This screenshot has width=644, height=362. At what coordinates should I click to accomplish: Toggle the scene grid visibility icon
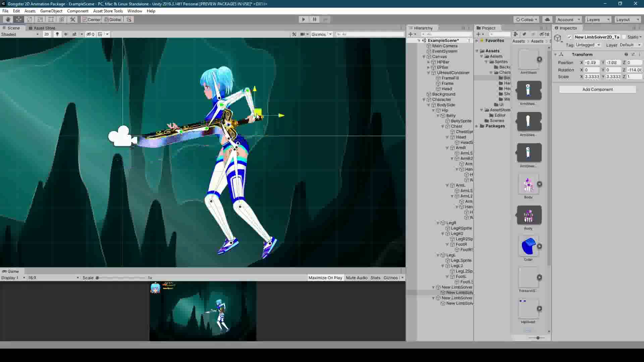point(100,34)
